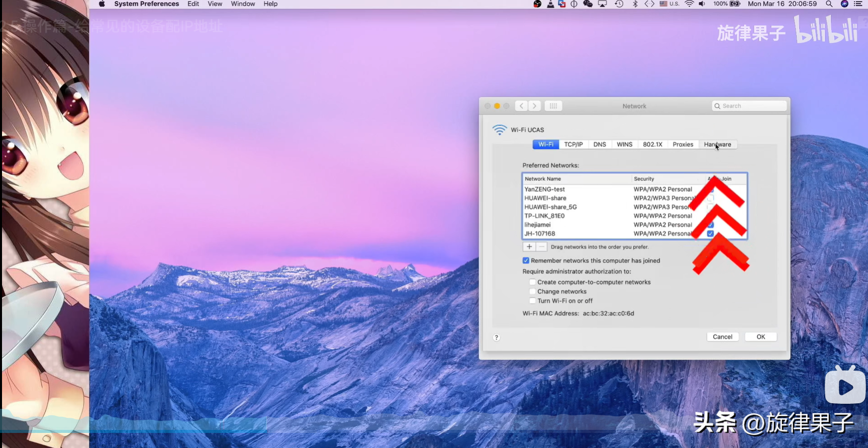Enable Create computer-to-computer networks checkbox

coord(532,282)
